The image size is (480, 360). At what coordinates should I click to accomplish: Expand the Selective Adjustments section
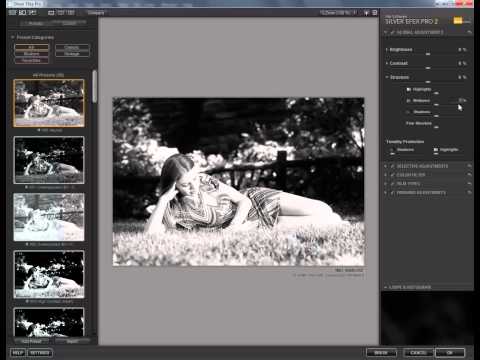[386, 166]
